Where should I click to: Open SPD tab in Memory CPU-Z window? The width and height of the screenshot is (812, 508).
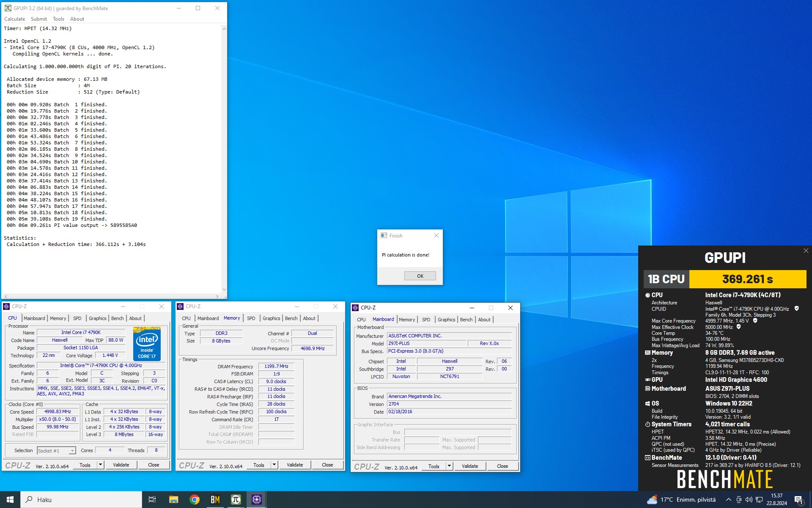click(x=251, y=318)
